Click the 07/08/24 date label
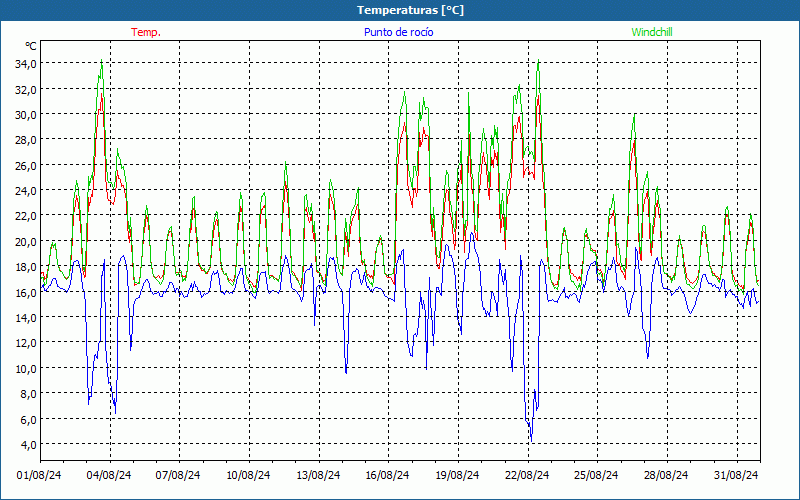 pyautogui.click(x=178, y=475)
